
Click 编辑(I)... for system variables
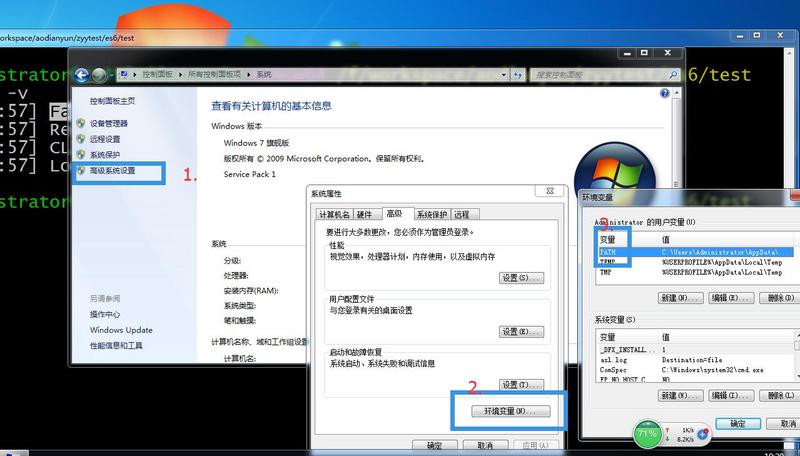[x=731, y=395]
